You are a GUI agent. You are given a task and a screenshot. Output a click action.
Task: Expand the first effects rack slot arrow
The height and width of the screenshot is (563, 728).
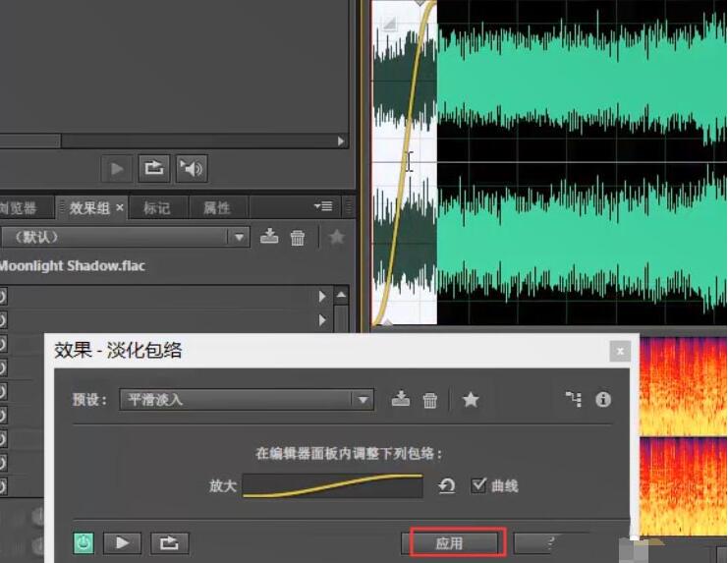tap(322, 296)
